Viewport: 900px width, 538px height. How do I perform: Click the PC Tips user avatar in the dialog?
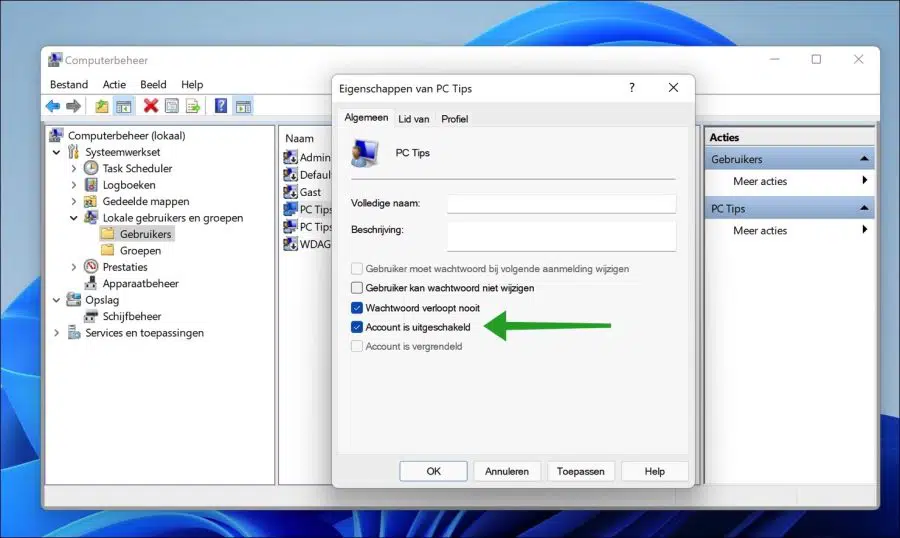(x=365, y=153)
